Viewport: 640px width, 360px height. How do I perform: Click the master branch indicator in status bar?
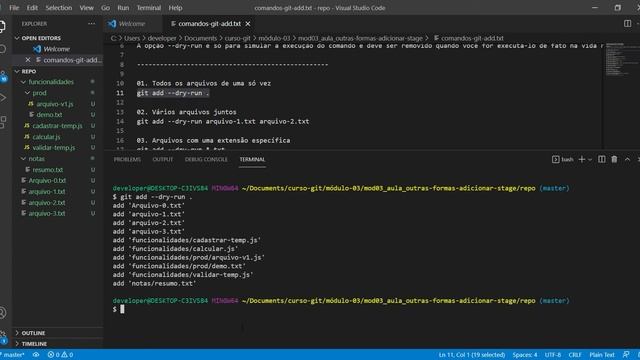[13, 355]
